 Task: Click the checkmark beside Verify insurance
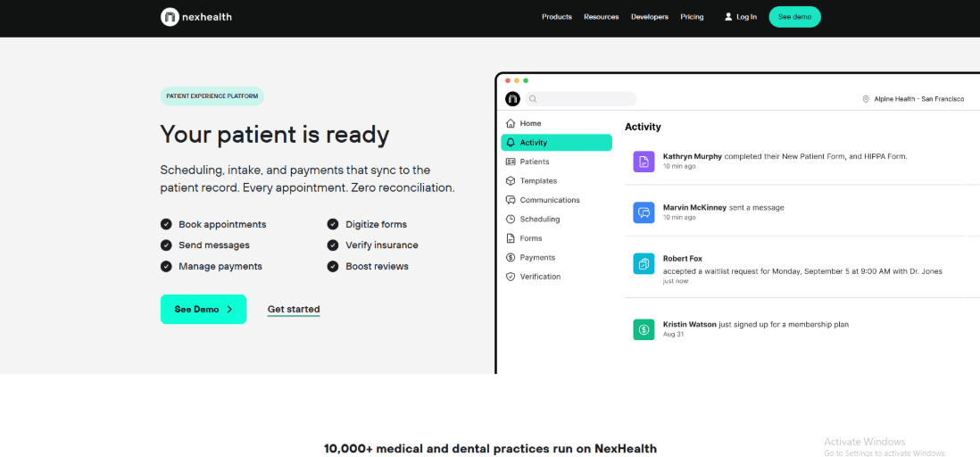[x=333, y=245]
